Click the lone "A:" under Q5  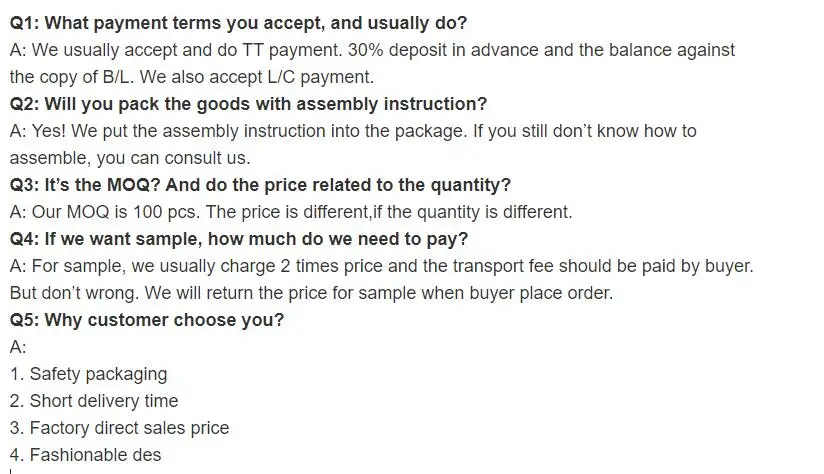tap(18, 347)
